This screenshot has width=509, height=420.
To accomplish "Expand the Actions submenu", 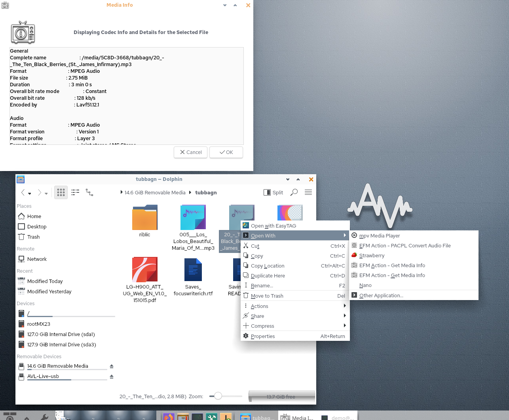I will [295, 306].
